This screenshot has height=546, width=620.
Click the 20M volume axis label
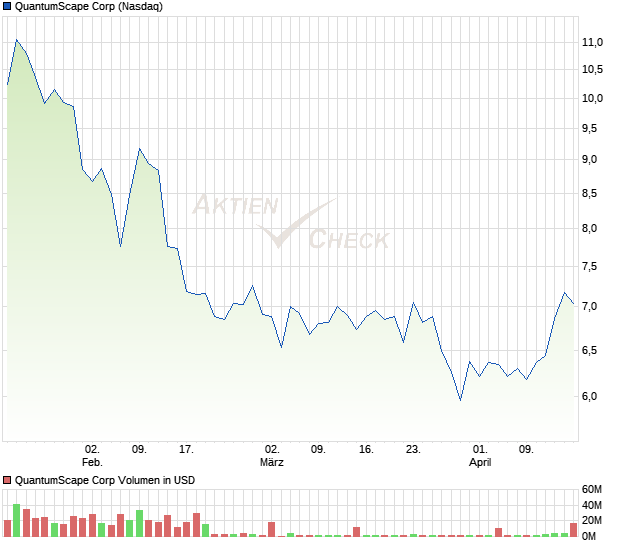click(592, 520)
